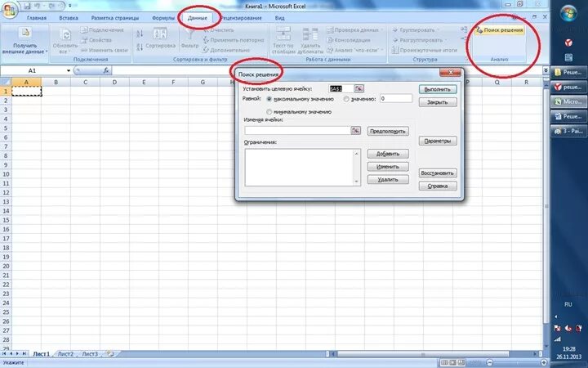Open the Name Box dropdown arrow
The width and height of the screenshot is (588, 368).
pyautogui.click(x=69, y=70)
